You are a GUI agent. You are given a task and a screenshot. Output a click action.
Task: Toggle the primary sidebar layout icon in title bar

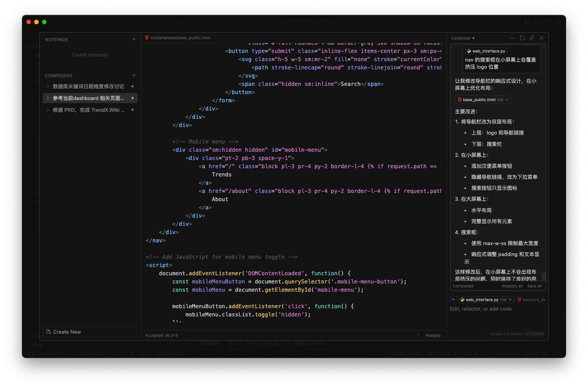coord(527,22)
